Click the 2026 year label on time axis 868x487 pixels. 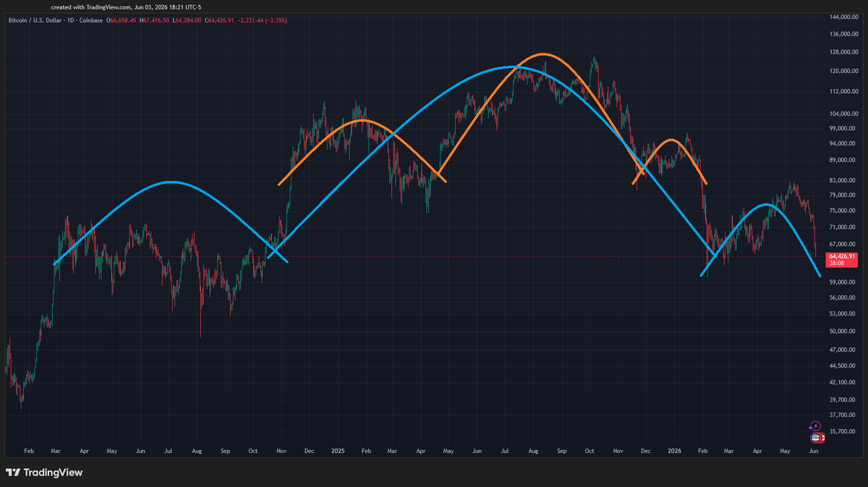pyautogui.click(x=673, y=451)
